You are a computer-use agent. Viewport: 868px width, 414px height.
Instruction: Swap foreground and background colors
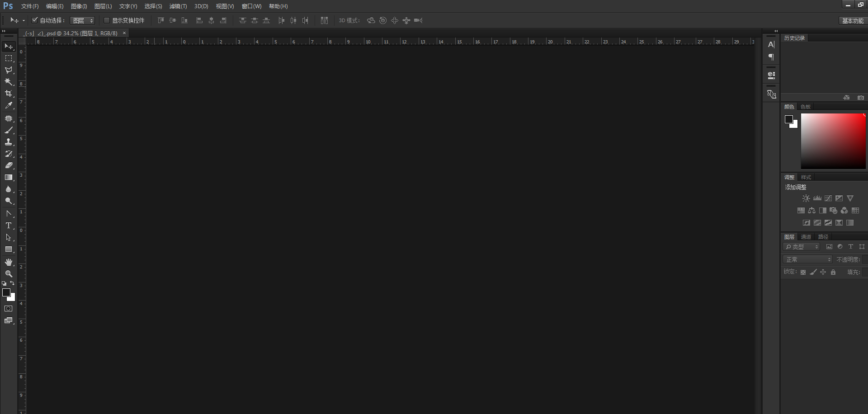(x=12, y=283)
